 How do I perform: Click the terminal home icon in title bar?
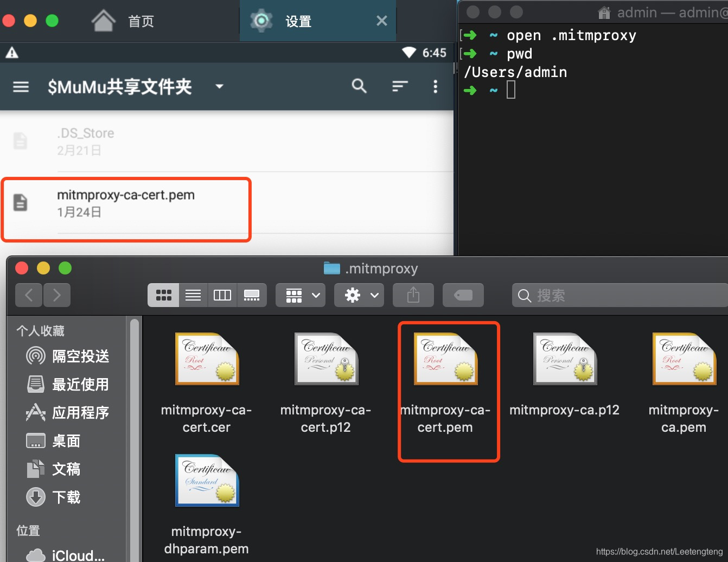point(604,12)
